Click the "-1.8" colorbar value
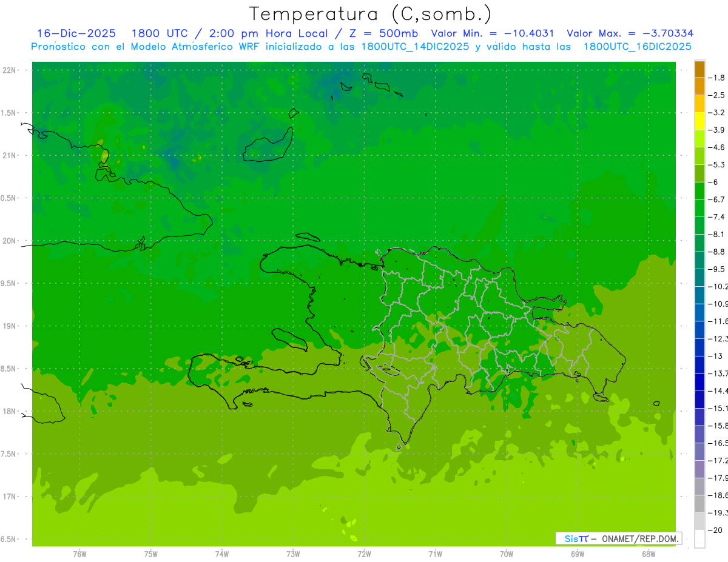Image resolution: width=728 pixels, height=562 pixels. (x=716, y=78)
